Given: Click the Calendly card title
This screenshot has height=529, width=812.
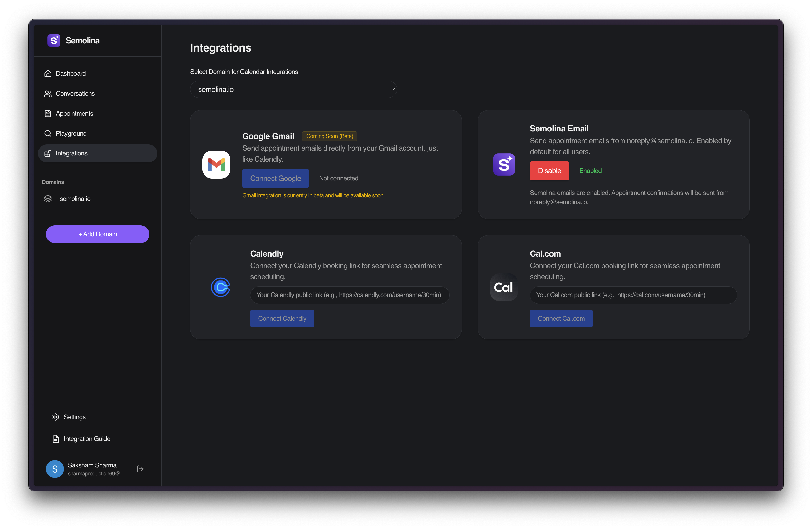Looking at the screenshot, I should (267, 254).
